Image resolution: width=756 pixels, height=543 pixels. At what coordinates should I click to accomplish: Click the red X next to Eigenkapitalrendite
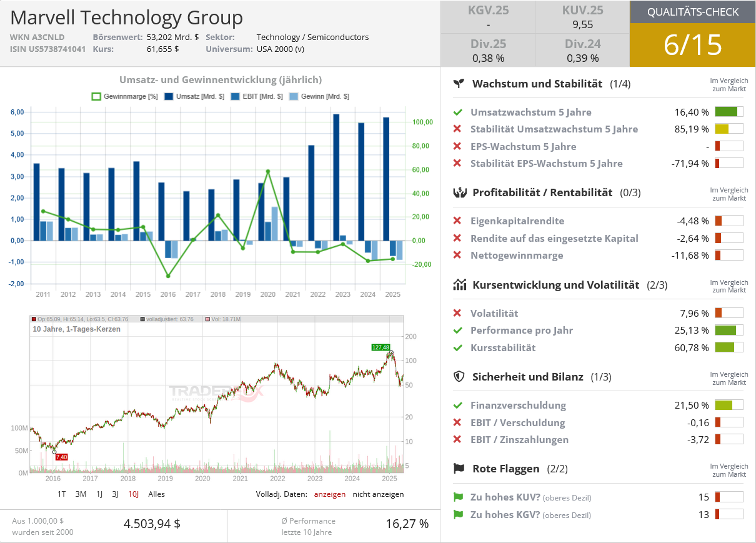[x=458, y=221]
